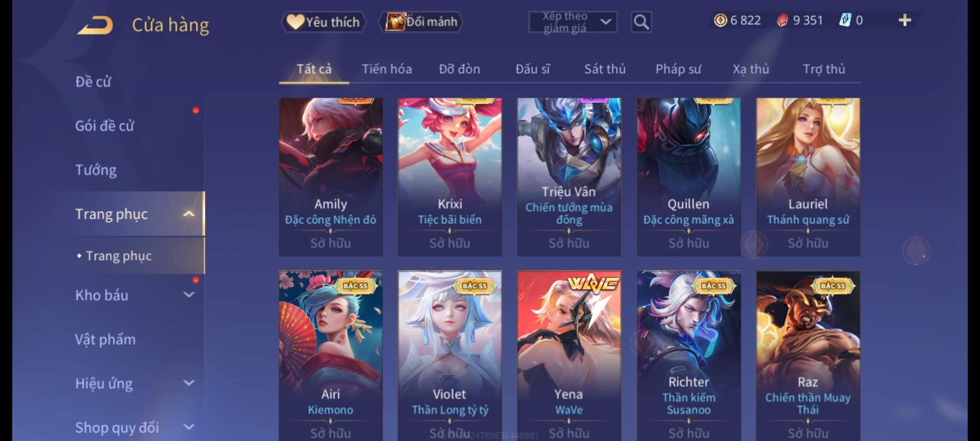Open the Tướng sidebar item
Viewport: 980px width, 441px height.
pos(96,170)
